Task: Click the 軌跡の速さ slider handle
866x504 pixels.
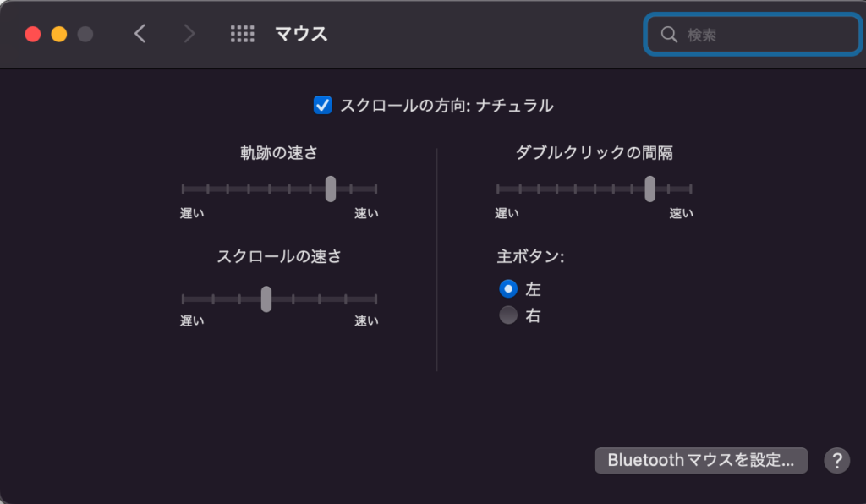Action: click(331, 189)
